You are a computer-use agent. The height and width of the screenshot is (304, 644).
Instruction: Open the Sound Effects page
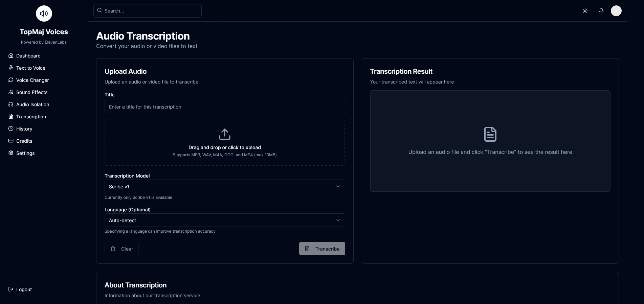[x=32, y=92]
